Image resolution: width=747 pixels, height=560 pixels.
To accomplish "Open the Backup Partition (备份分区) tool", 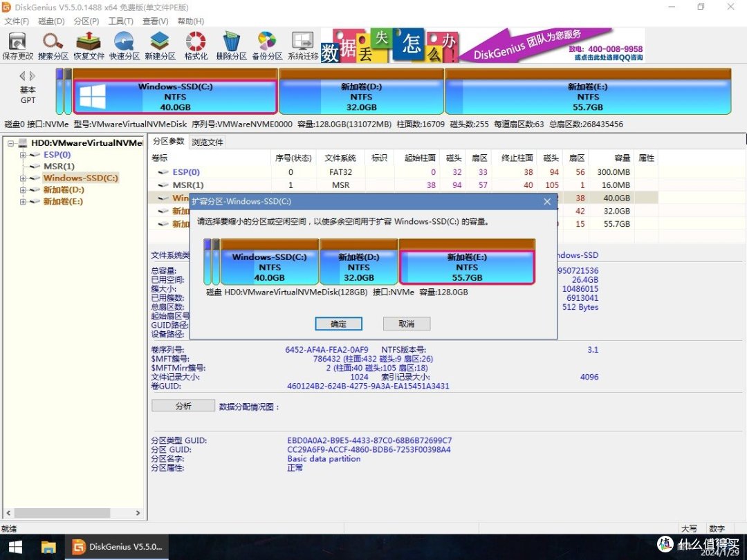I will coord(267,46).
